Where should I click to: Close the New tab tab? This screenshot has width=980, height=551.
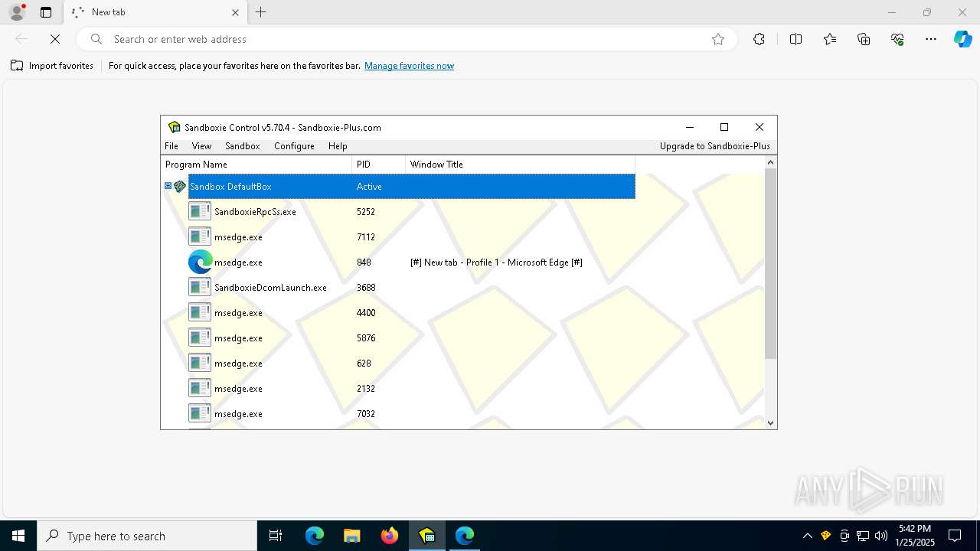click(235, 12)
